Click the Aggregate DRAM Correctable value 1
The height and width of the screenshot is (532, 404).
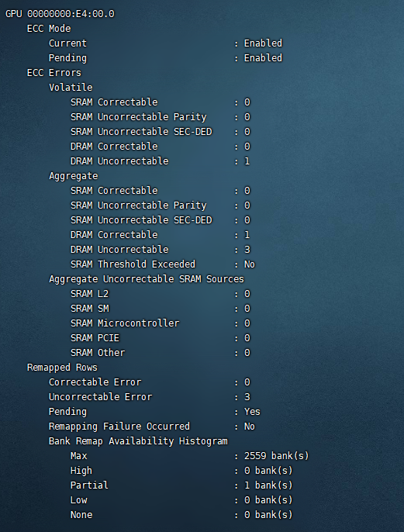tap(247, 235)
